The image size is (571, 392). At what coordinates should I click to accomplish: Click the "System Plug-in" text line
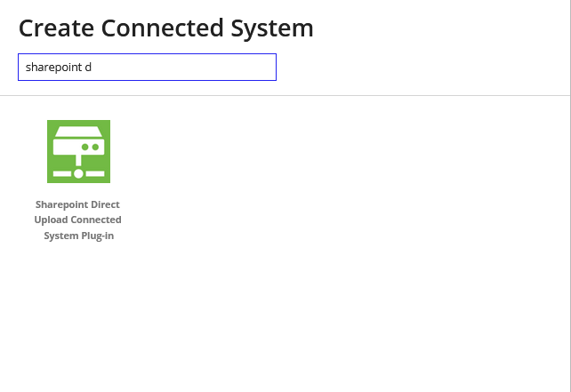pyautogui.click(x=78, y=236)
